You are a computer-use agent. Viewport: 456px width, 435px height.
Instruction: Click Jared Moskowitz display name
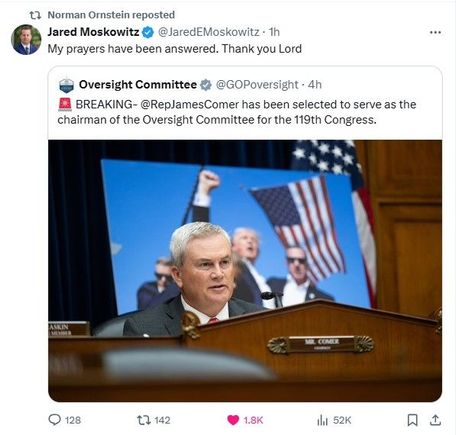(x=93, y=32)
